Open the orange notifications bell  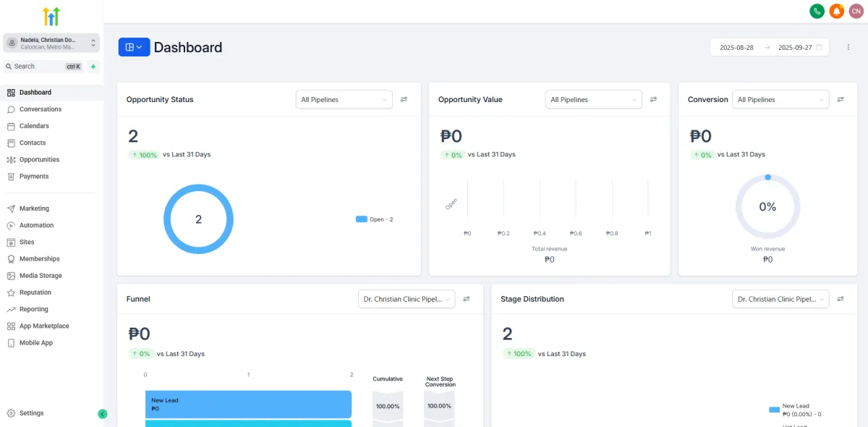tap(837, 11)
